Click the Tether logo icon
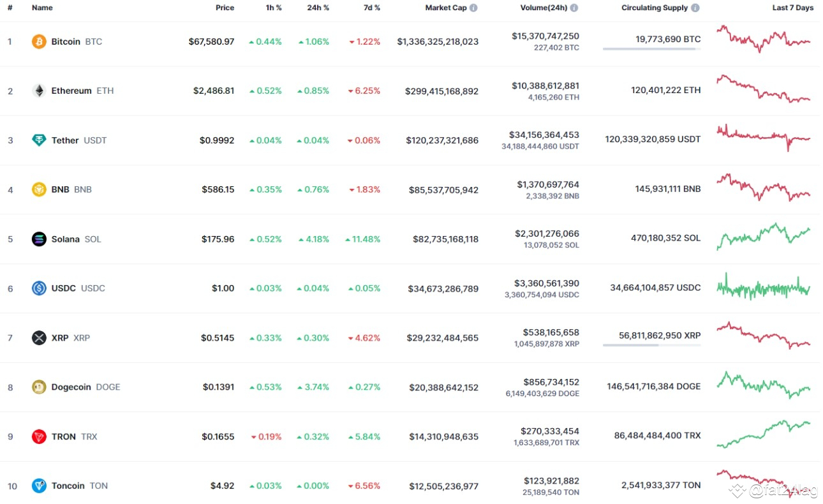Viewport: 823px width, 504px height. pyautogui.click(x=39, y=140)
